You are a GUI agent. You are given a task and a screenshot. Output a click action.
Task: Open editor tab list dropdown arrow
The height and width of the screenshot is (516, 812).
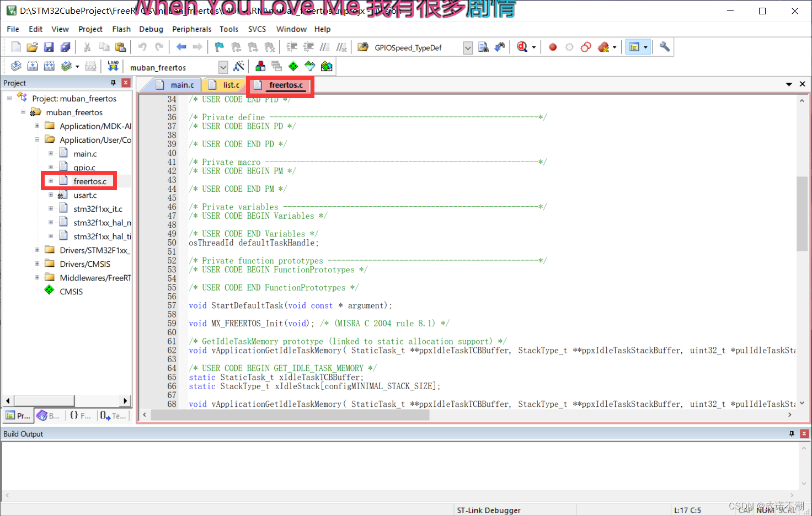(789, 84)
